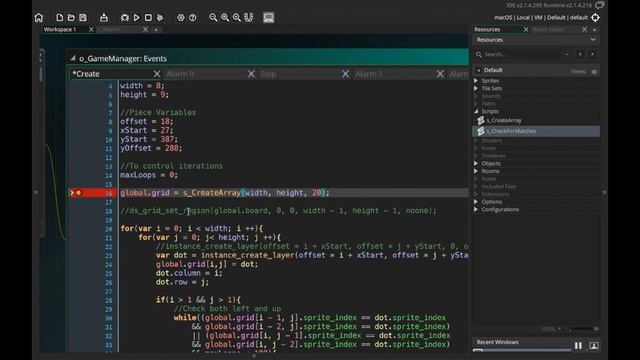This screenshot has width=640, height=360.
Task: Switch to the Step event tab
Action: coord(269,74)
